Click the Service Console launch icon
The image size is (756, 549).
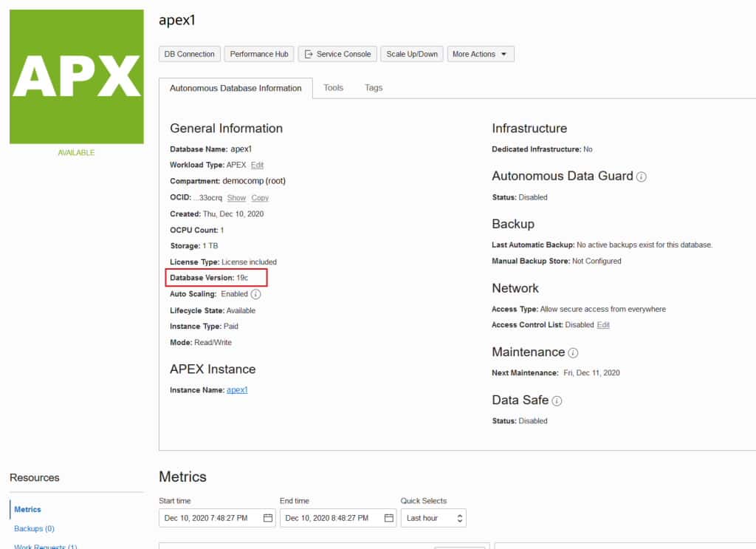(310, 53)
